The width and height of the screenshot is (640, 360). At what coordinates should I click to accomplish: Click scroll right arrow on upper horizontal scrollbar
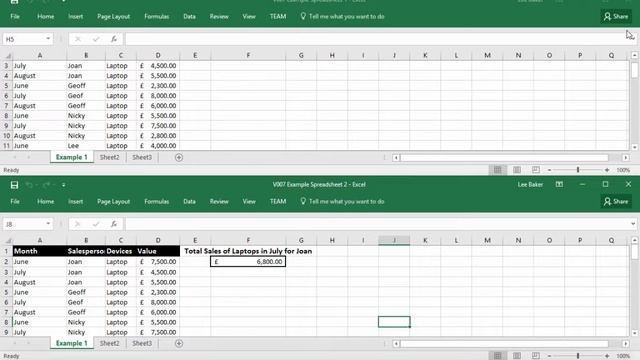click(x=626, y=158)
